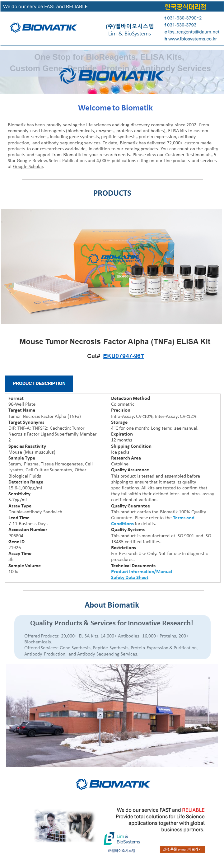
Task: Select the PRODUCT DESCRIPTION tab
Action: coord(39,384)
